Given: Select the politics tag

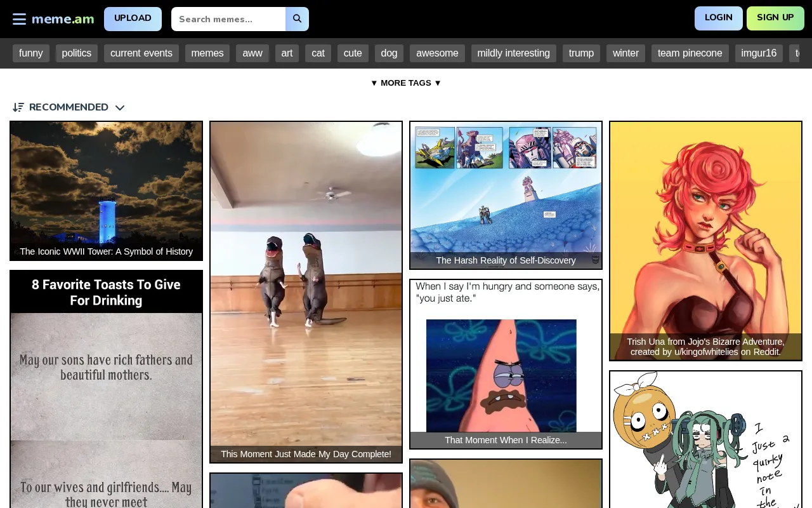Looking at the screenshot, I should pos(77,53).
